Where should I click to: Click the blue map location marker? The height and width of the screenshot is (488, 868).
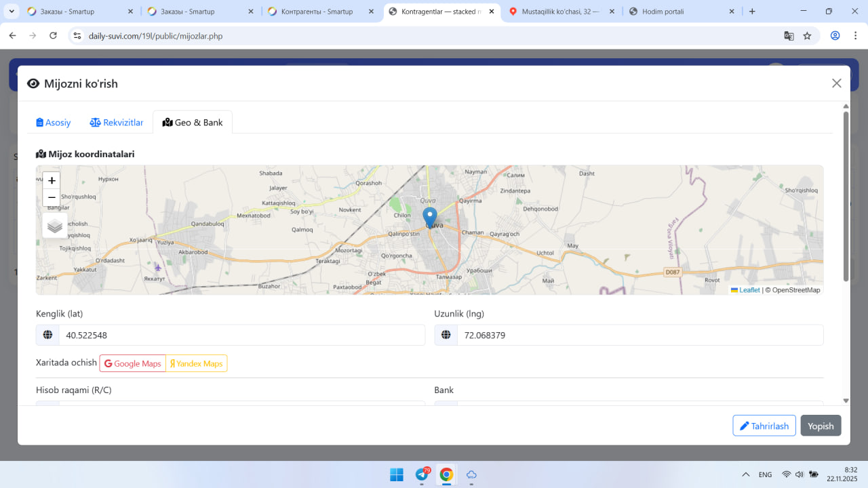click(429, 217)
